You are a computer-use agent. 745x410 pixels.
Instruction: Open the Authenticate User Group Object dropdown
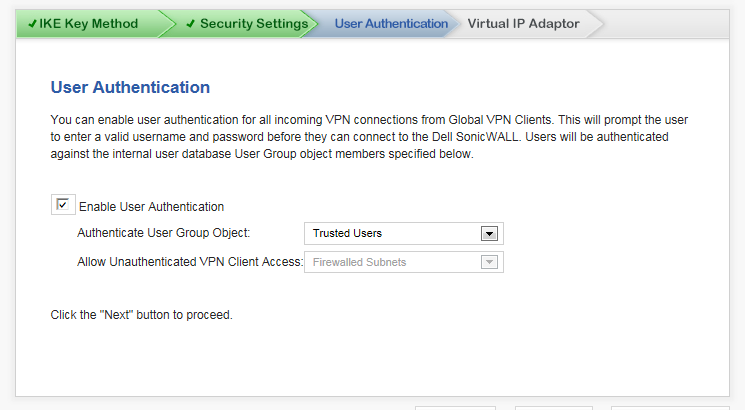point(403,233)
